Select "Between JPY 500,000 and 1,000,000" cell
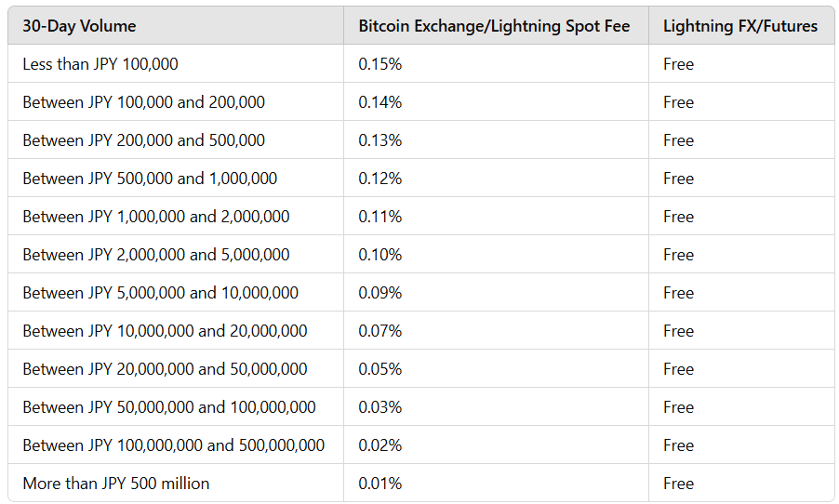Screen dimensions: 839x504 click(150, 179)
